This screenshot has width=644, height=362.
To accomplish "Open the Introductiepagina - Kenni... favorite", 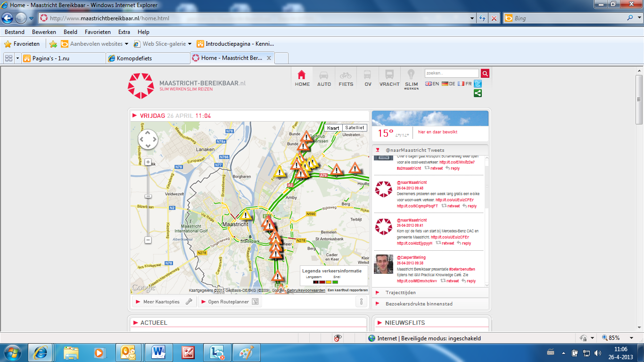I will (235, 44).
